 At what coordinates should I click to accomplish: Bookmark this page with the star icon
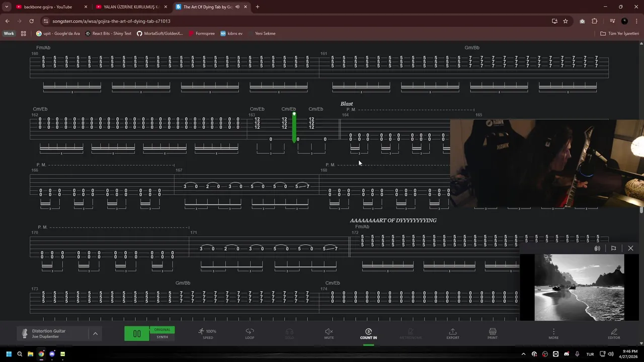point(566,21)
